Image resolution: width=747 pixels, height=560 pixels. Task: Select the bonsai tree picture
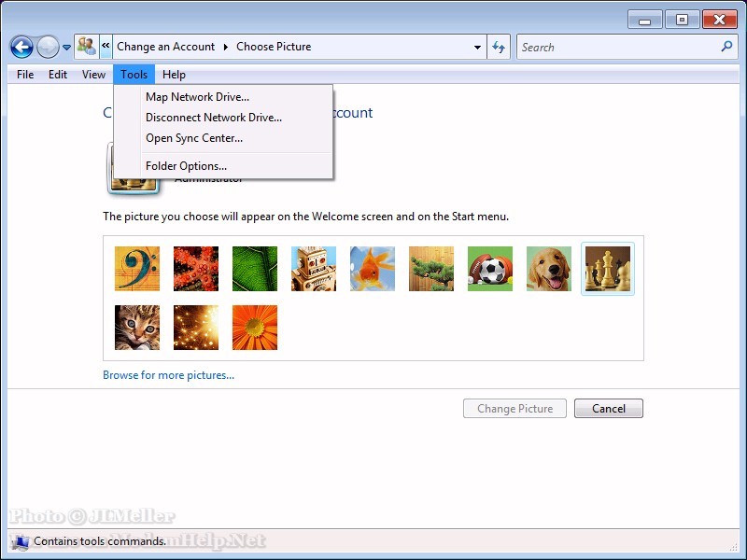coord(431,269)
